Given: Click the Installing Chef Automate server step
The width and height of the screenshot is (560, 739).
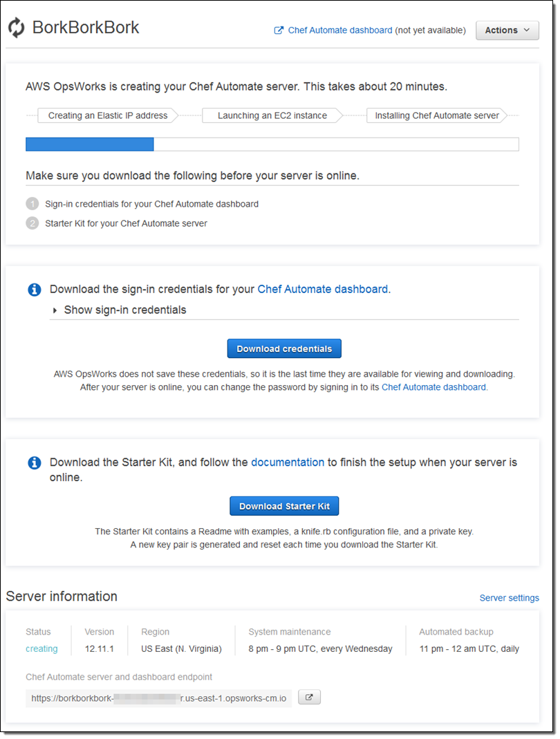Looking at the screenshot, I should (436, 115).
